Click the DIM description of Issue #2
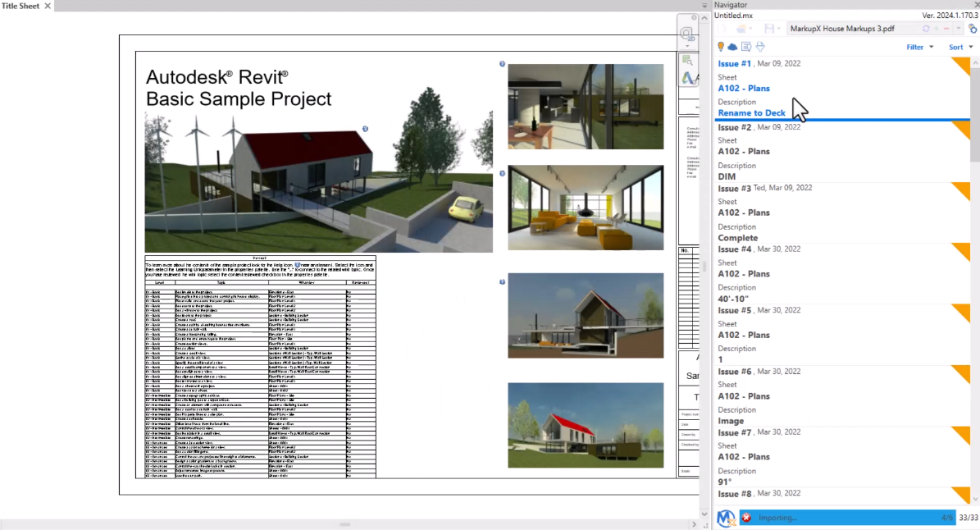980x530 pixels. [x=727, y=177]
